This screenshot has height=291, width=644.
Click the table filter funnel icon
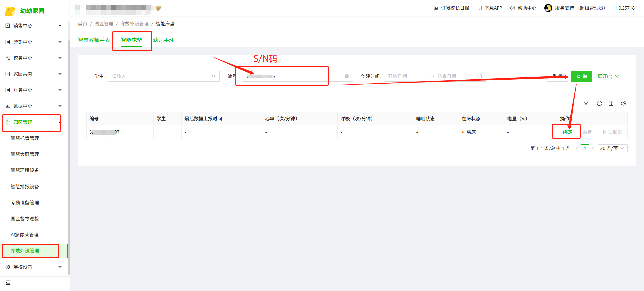tap(586, 103)
